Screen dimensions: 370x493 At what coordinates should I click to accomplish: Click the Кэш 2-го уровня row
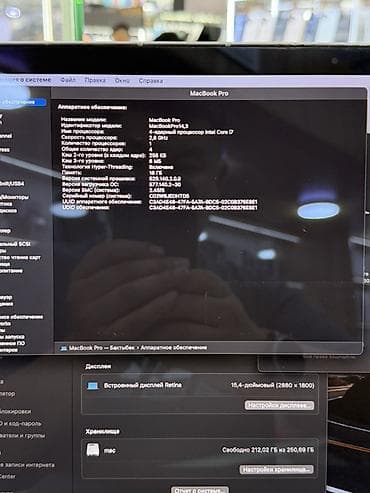pos(114,155)
